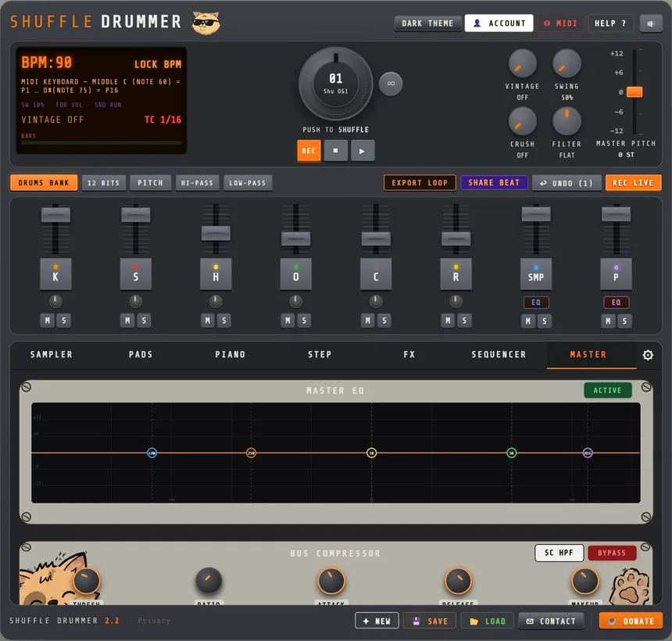
Task: Click the SHARE BEAT button
Action: coord(494,183)
